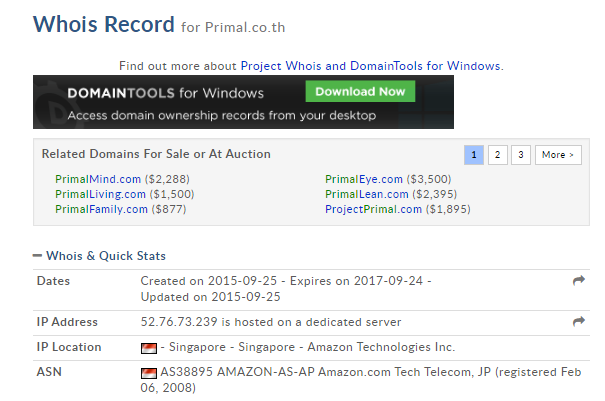
Task: Click the DomainTools for Windows banner text
Action: pos(166,93)
